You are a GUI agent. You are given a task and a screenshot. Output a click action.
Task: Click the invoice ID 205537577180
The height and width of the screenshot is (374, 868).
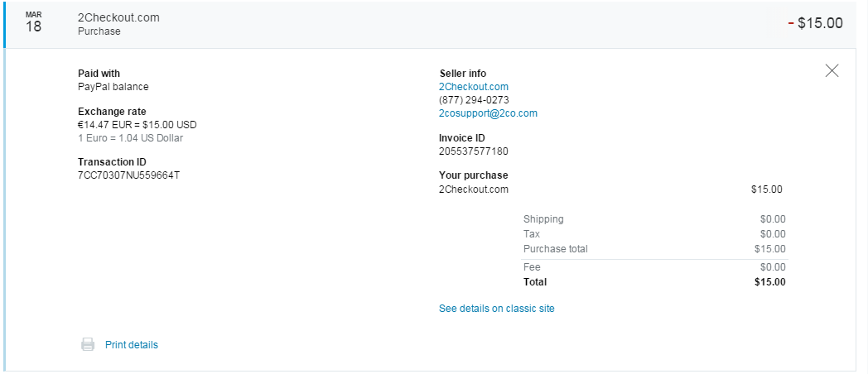tap(473, 151)
